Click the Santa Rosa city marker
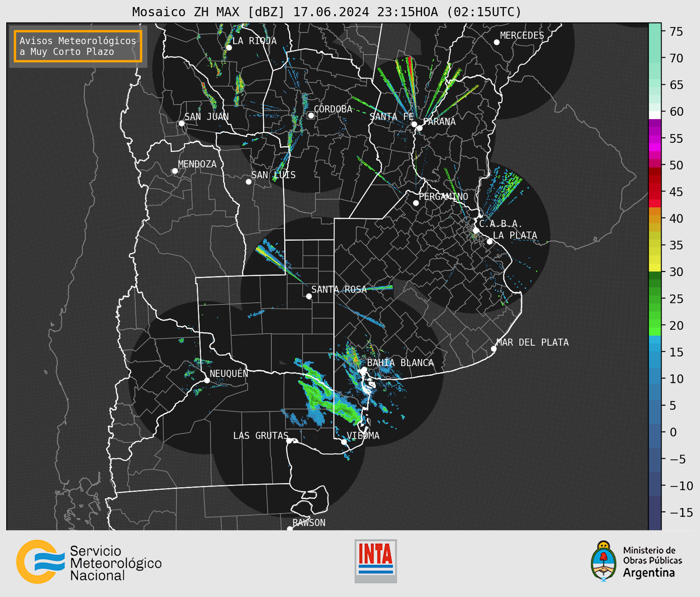Viewport: 700px width, 597px height. [x=309, y=296]
